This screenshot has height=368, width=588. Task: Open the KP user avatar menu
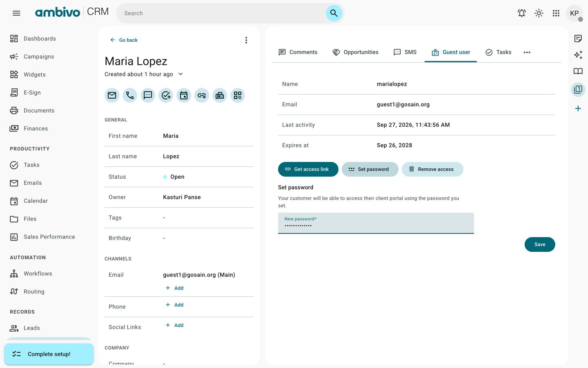point(574,13)
